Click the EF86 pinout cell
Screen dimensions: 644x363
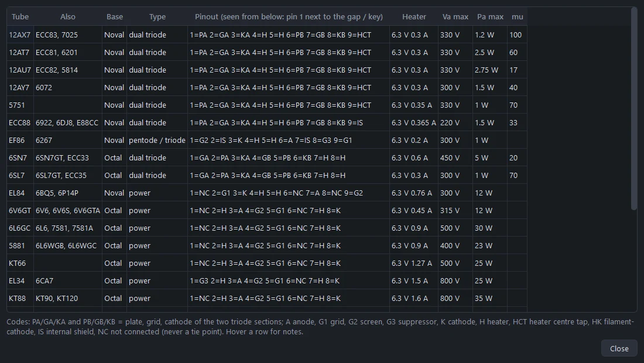289,141
